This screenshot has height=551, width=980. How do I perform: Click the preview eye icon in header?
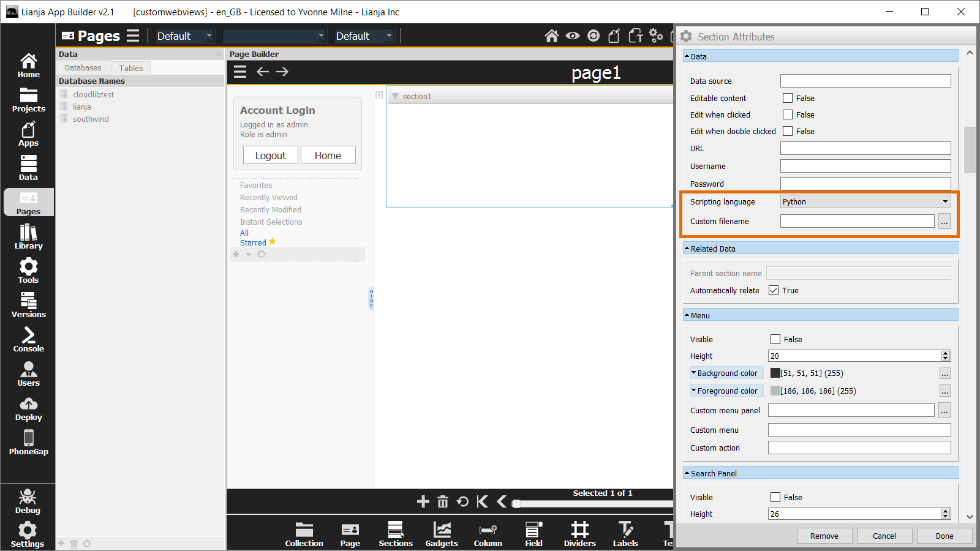tap(572, 36)
